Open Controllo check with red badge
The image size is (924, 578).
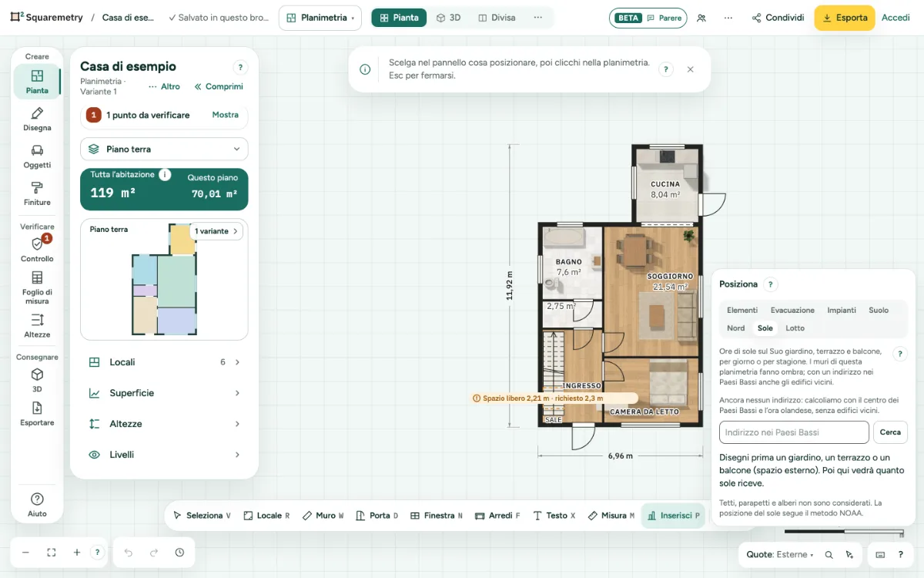point(37,249)
